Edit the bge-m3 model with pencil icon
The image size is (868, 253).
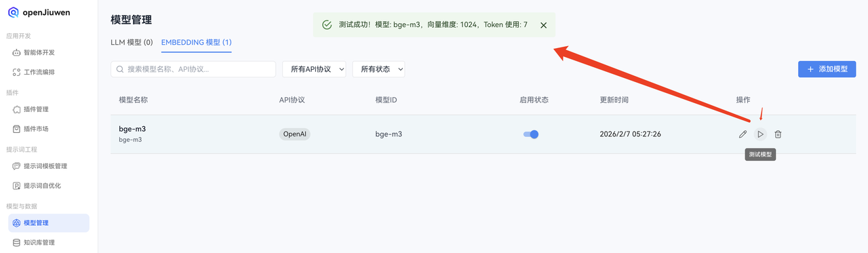743,134
